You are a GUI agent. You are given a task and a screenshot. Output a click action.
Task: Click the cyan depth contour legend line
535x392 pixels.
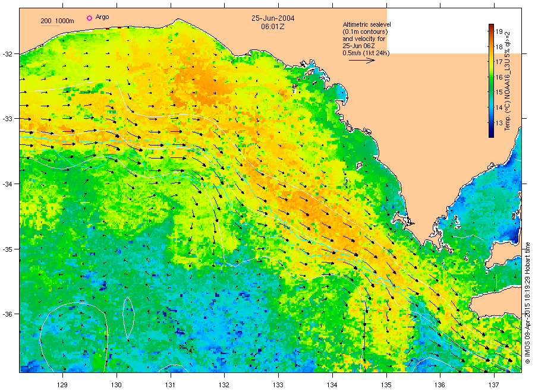[51, 26]
